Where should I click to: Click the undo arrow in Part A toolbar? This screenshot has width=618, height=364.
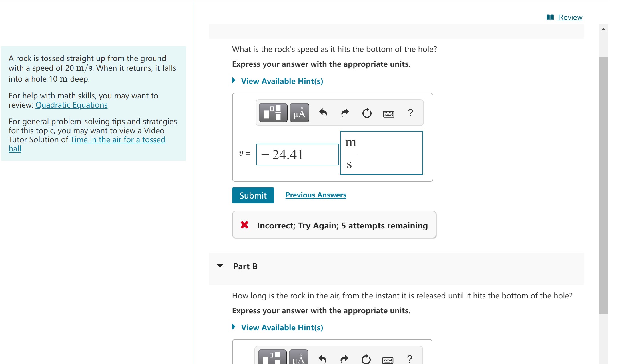tap(323, 113)
